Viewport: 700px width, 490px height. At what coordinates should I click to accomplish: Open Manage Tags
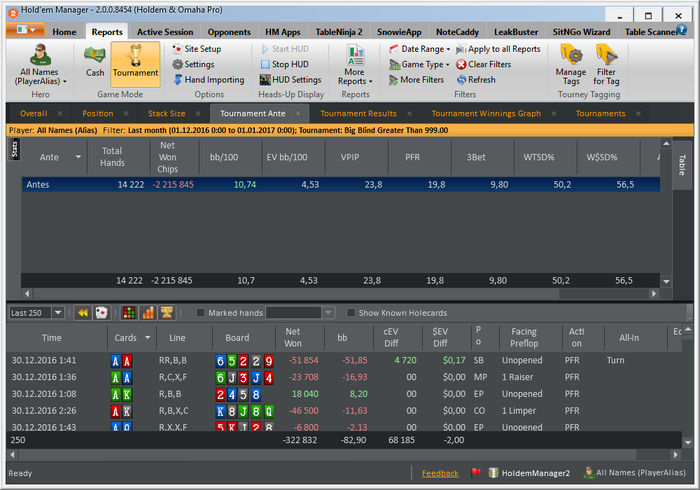(x=571, y=65)
